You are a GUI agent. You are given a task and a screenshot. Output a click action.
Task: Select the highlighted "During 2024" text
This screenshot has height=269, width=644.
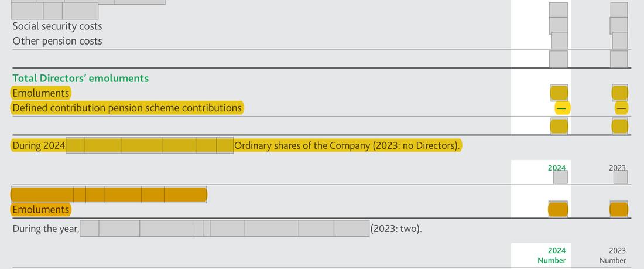pyautogui.click(x=39, y=145)
